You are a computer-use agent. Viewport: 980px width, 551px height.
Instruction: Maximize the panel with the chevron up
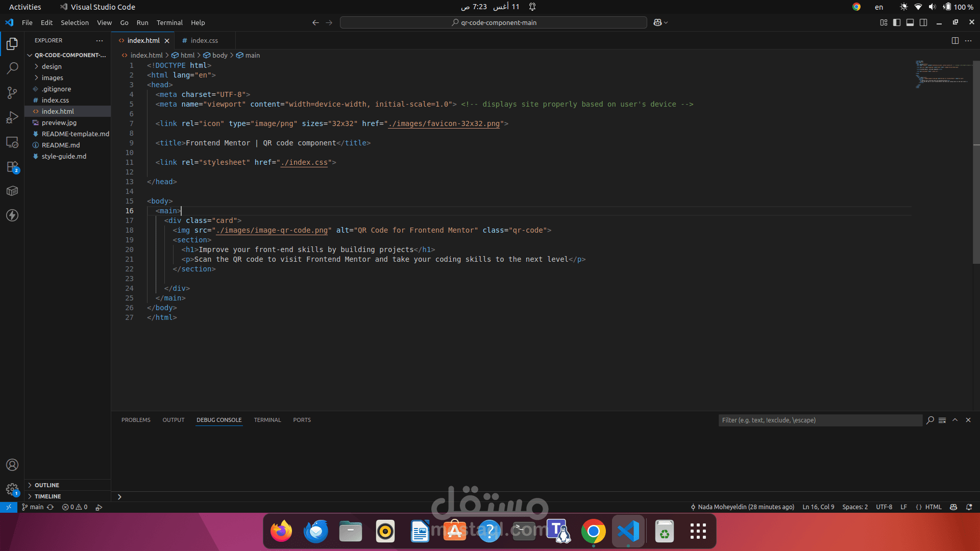(x=955, y=420)
